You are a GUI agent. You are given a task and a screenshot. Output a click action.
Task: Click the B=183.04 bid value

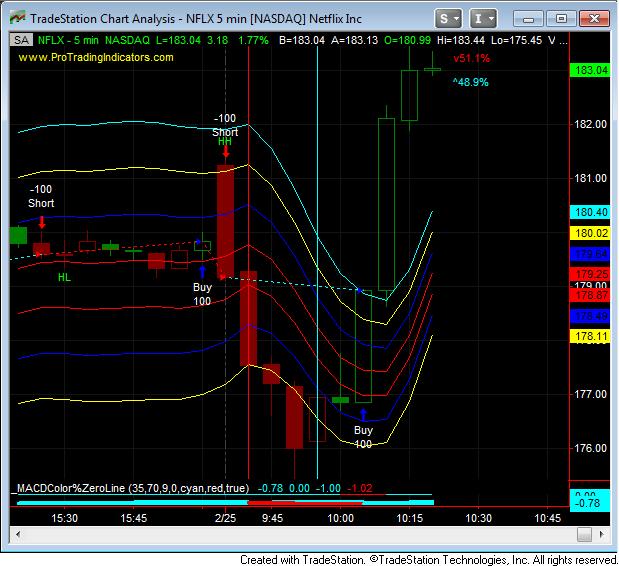tap(302, 40)
